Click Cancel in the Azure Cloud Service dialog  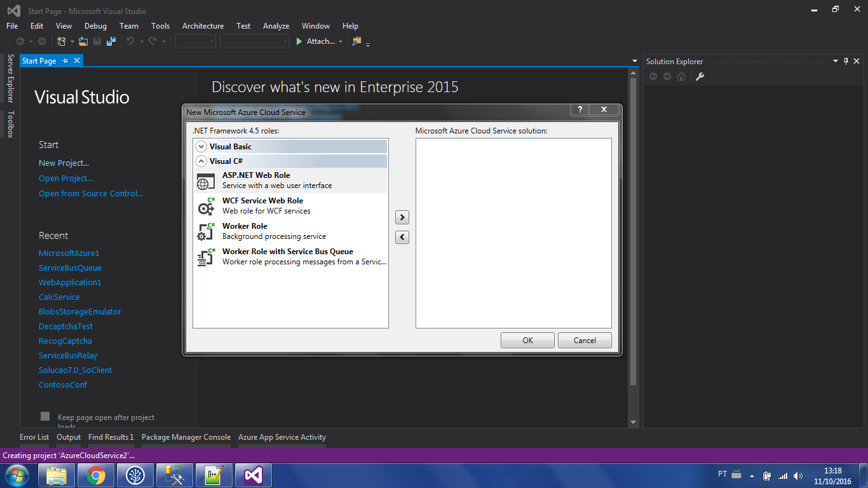pyautogui.click(x=585, y=341)
